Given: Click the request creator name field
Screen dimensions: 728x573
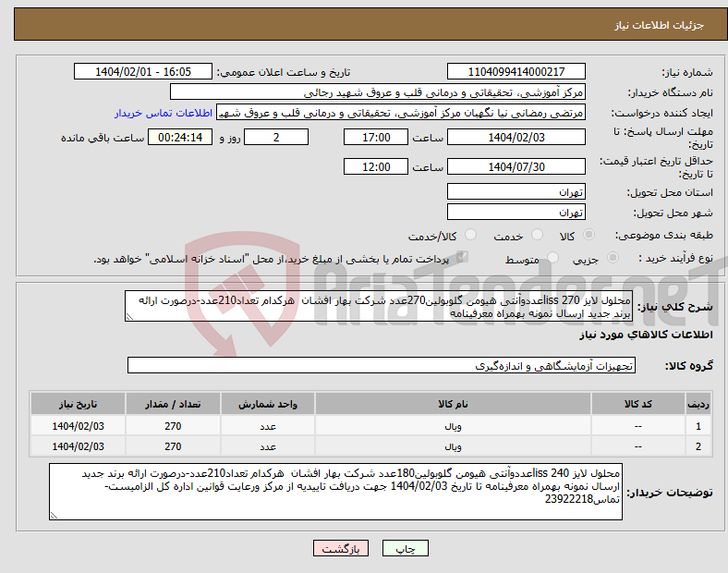Looking at the screenshot, I should [401, 113].
